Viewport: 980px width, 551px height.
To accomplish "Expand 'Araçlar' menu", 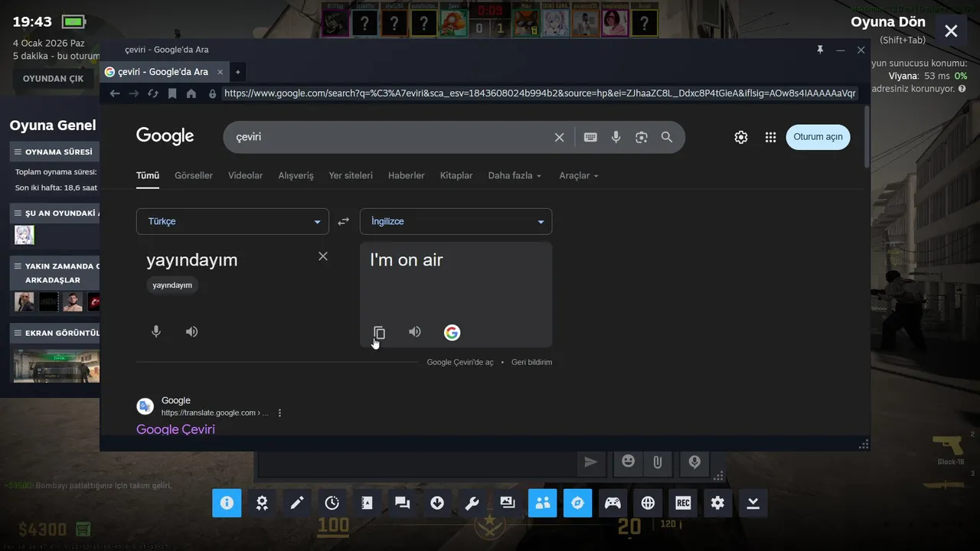I will tap(579, 175).
